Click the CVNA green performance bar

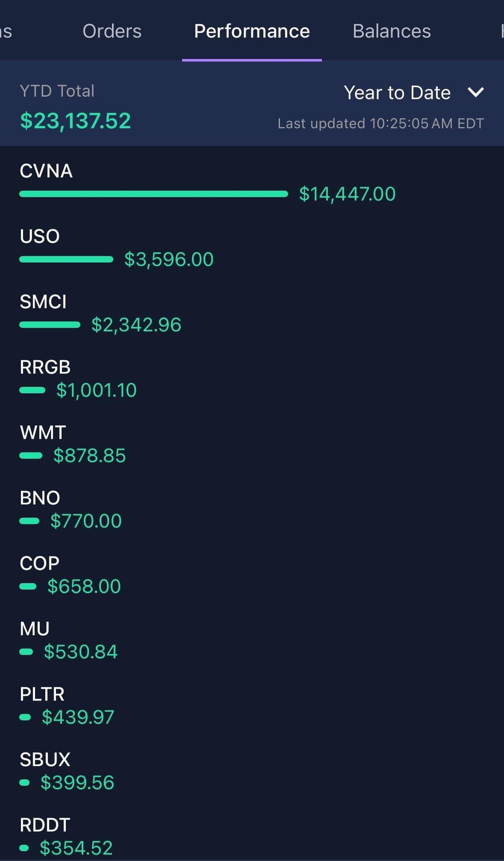click(x=154, y=194)
